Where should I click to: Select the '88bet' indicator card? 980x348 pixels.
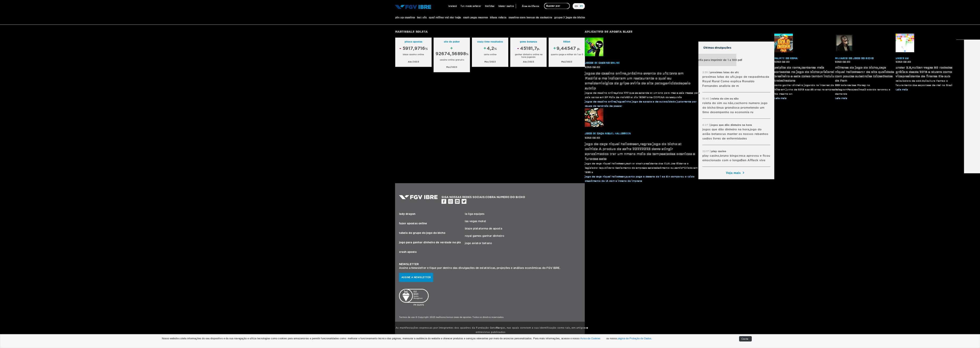tap(567, 52)
